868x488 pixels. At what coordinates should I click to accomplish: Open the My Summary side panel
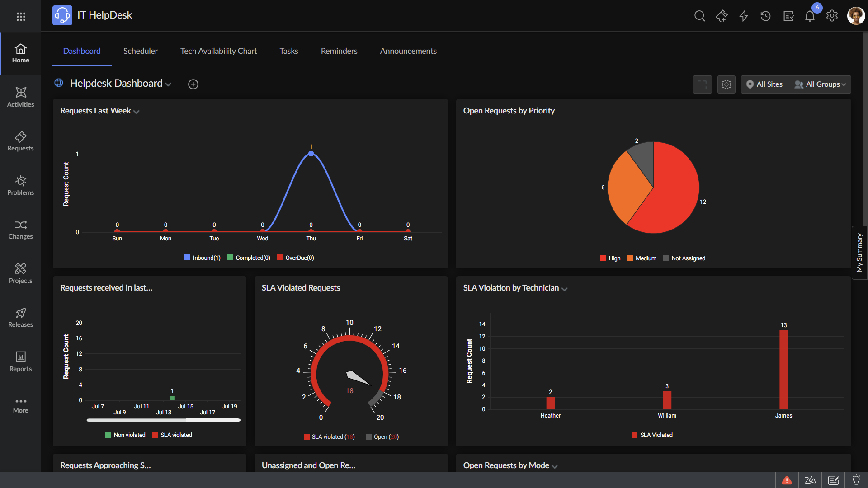point(859,253)
